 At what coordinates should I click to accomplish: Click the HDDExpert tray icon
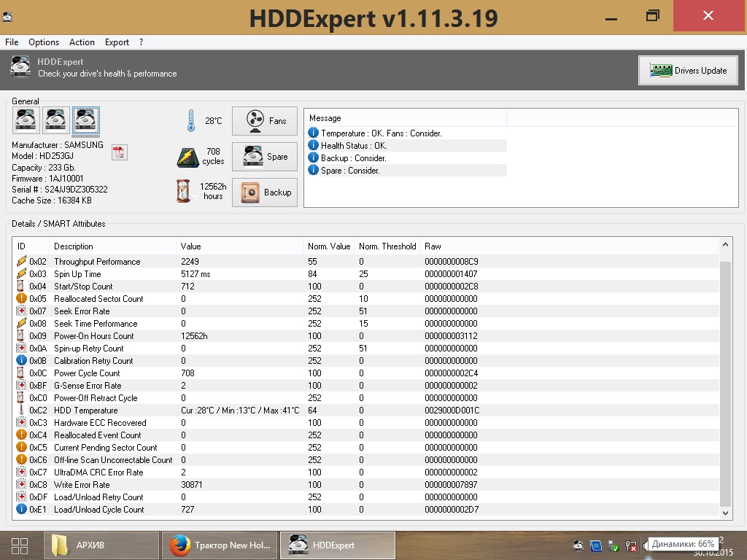click(x=578, y=545)
